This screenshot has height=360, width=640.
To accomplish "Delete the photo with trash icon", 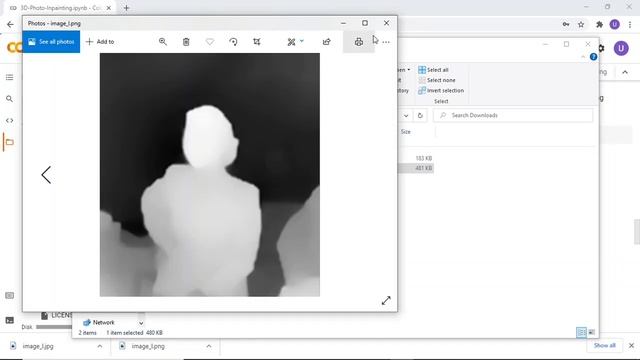I will [186, 42].
